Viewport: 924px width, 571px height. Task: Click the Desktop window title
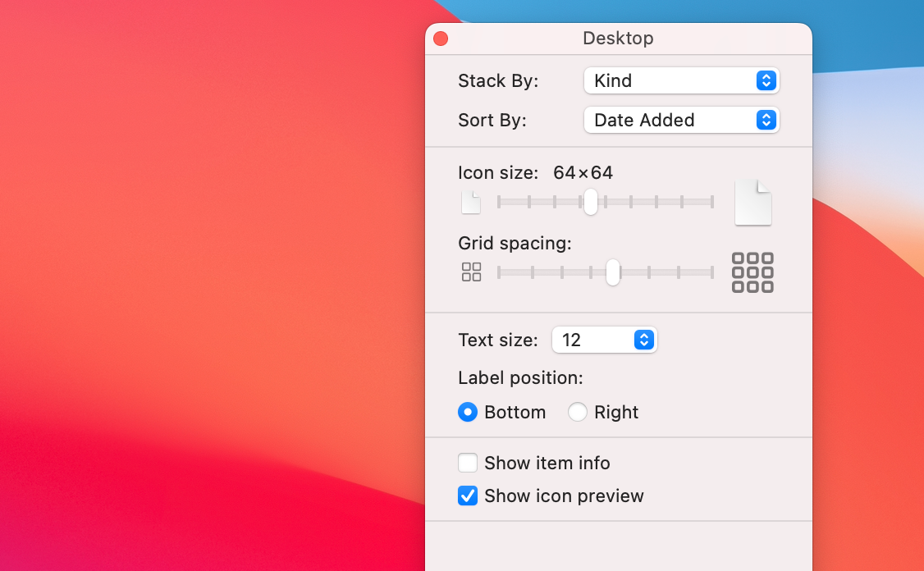coord(618,39)
